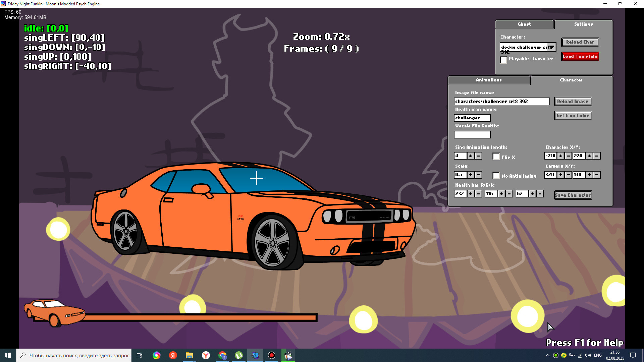Enable No Antialiasing

[496, 175]
